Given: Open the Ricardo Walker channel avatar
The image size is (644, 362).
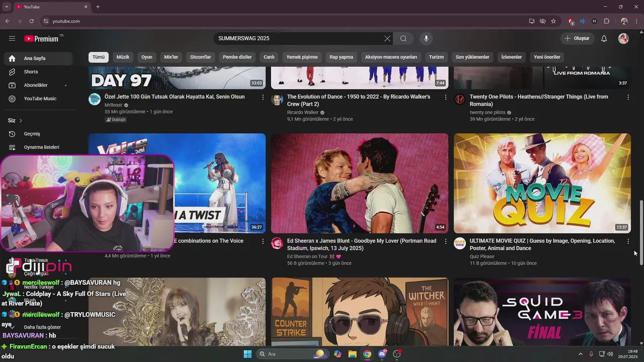Looking at the screenshot, I should click(x=277, y=99).
